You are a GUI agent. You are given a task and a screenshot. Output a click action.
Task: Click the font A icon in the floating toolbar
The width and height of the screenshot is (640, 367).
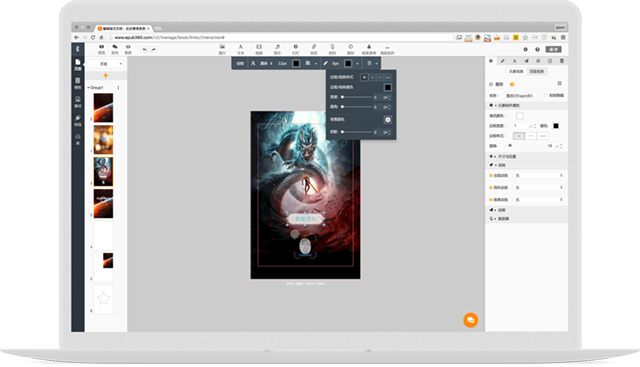pyautogui.click(x=253, y=63)
